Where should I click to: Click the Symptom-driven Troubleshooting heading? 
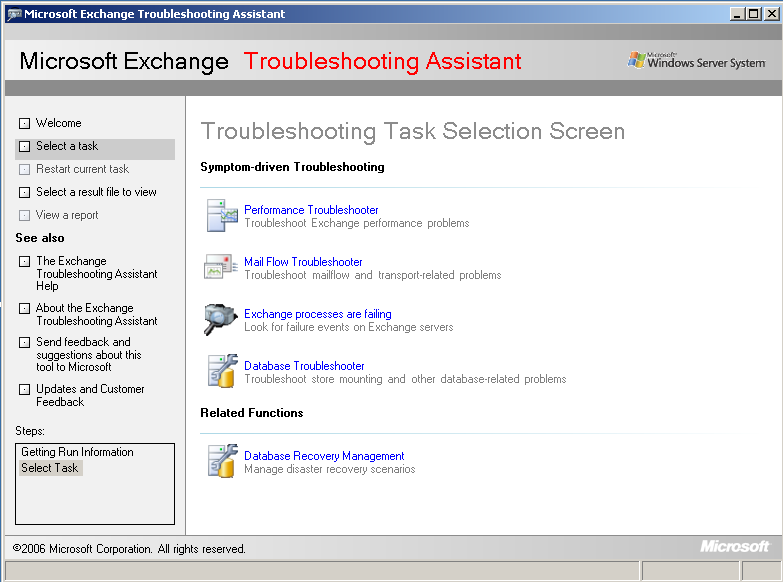292,167
